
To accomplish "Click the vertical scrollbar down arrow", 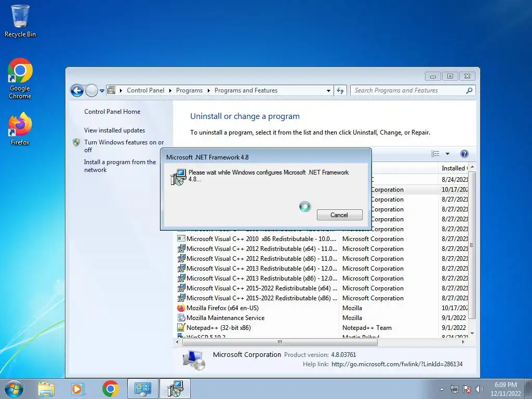I will pos(472,334).
